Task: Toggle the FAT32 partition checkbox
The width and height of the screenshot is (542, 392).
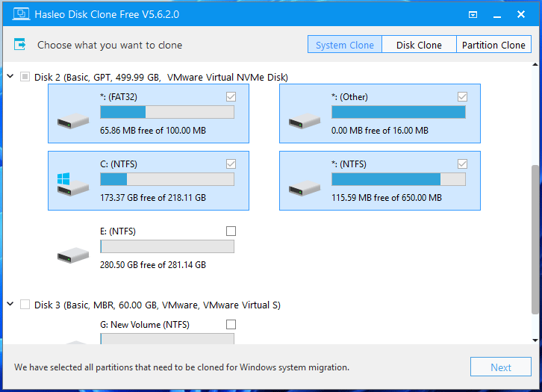Action: (x=231, y=97)
